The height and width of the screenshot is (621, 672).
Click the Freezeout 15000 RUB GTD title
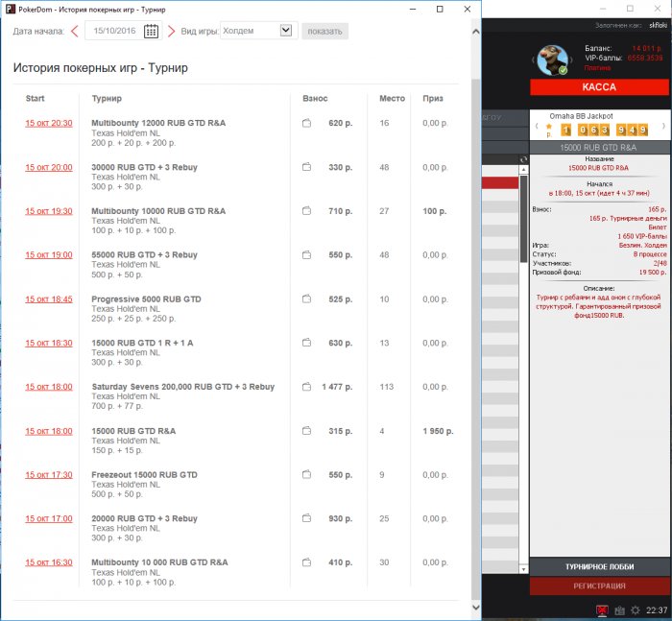(x=144, y=475)
